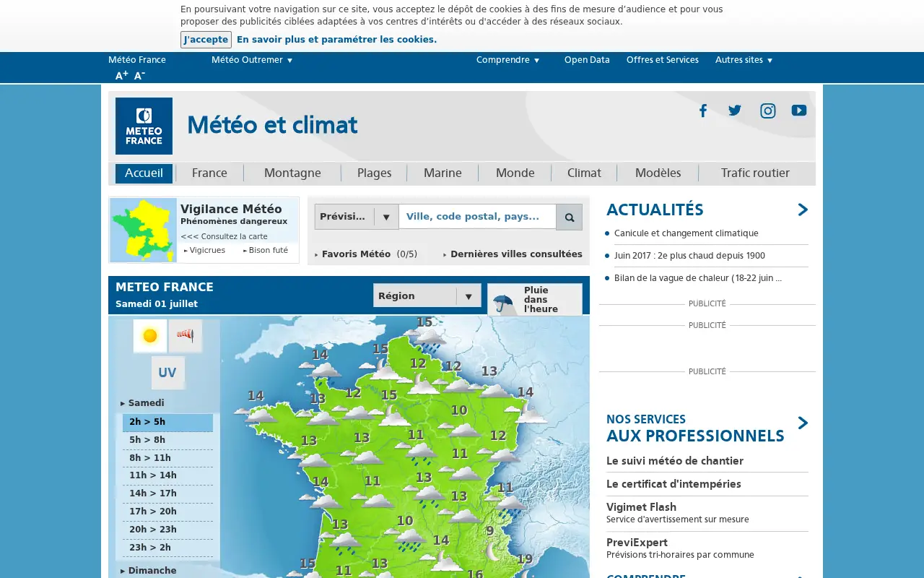Open the Montagne tab

292,173
